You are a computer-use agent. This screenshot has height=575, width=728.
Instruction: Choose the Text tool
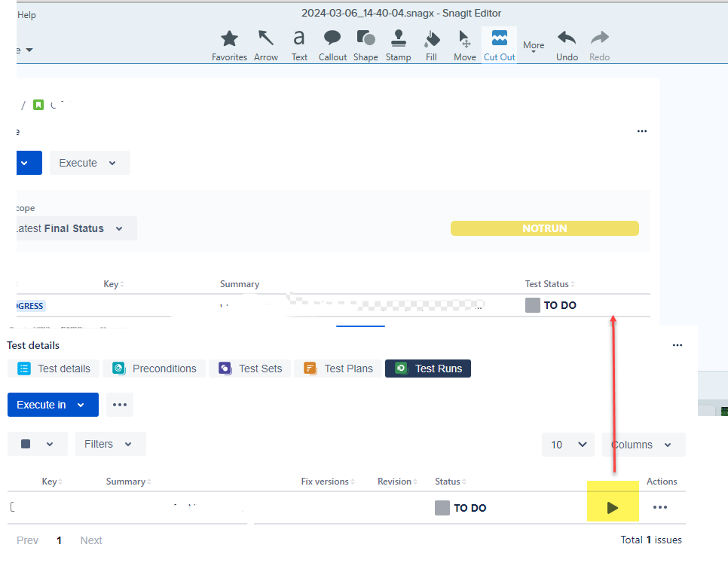(x=299, y=45)
